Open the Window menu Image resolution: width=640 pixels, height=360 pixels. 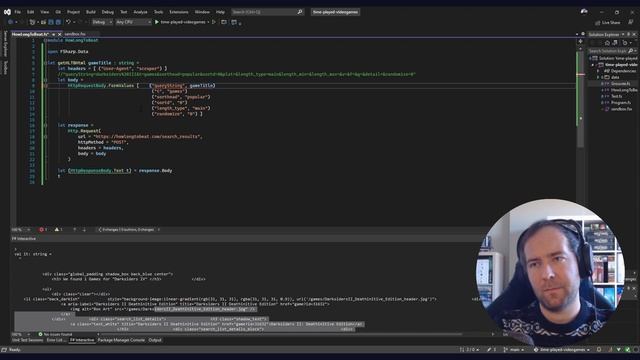(x=202, y=12)
